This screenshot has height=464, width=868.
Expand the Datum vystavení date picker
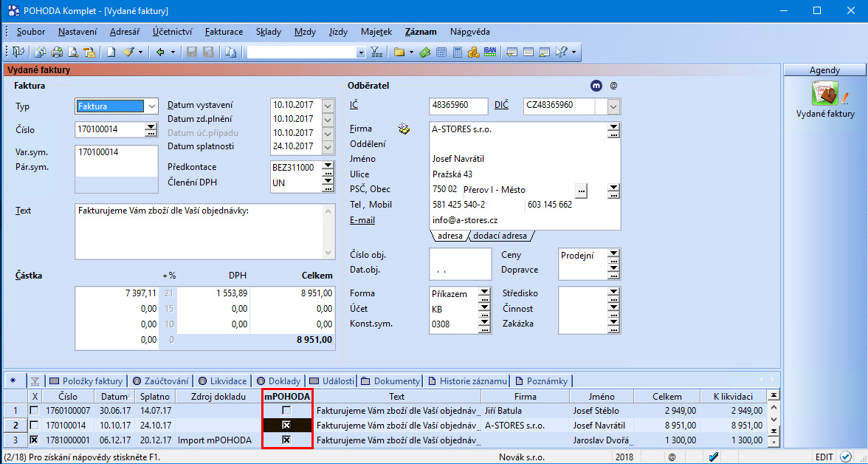point(328,106)
